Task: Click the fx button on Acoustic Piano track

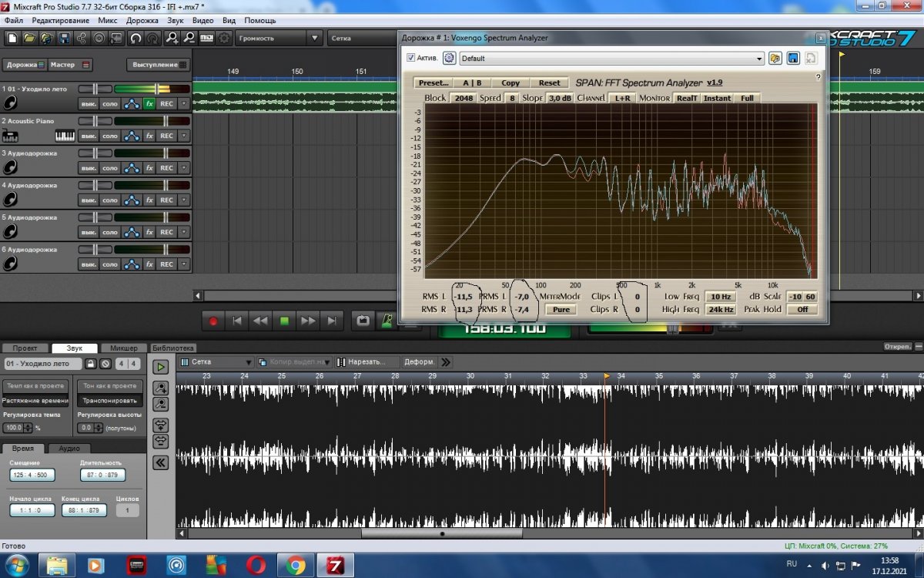Action: (149, 136)
